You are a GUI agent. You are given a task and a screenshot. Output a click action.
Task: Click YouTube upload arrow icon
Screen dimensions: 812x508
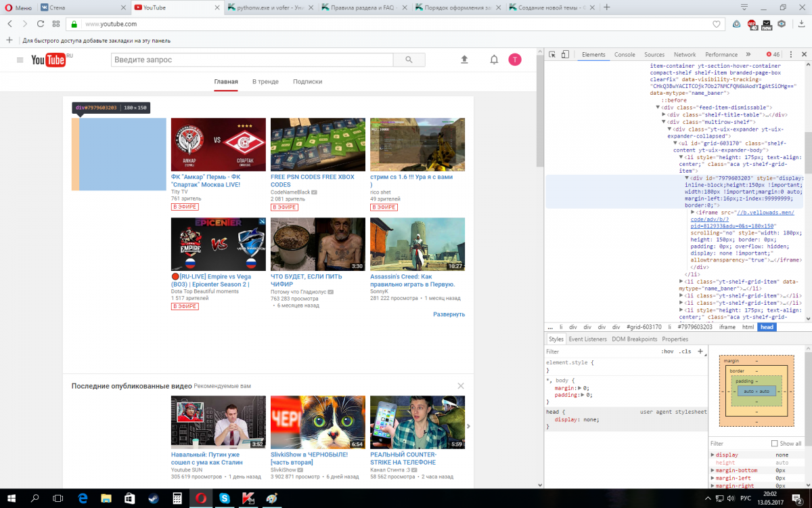[464, 60]
